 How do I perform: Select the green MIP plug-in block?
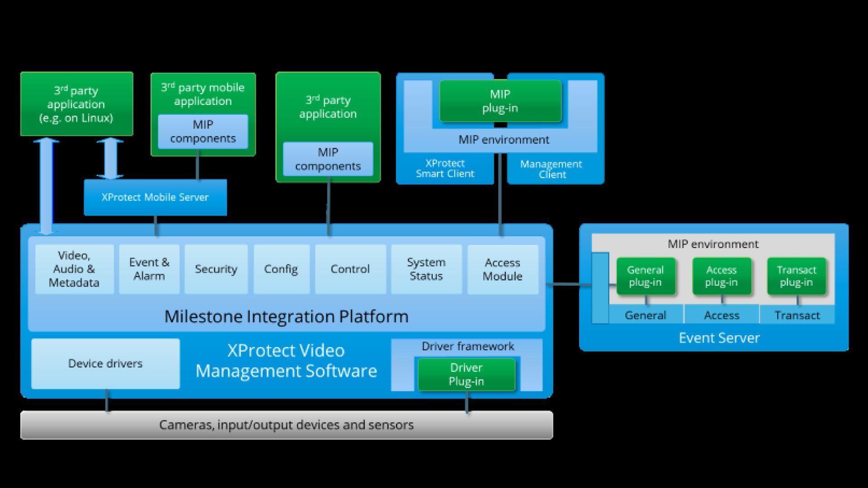point(500,101)
